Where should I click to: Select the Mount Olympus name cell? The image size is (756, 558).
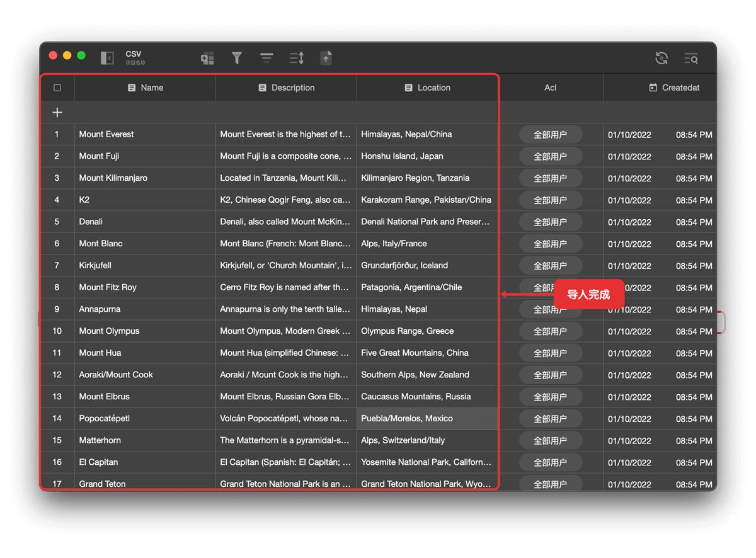click(145, 331)
